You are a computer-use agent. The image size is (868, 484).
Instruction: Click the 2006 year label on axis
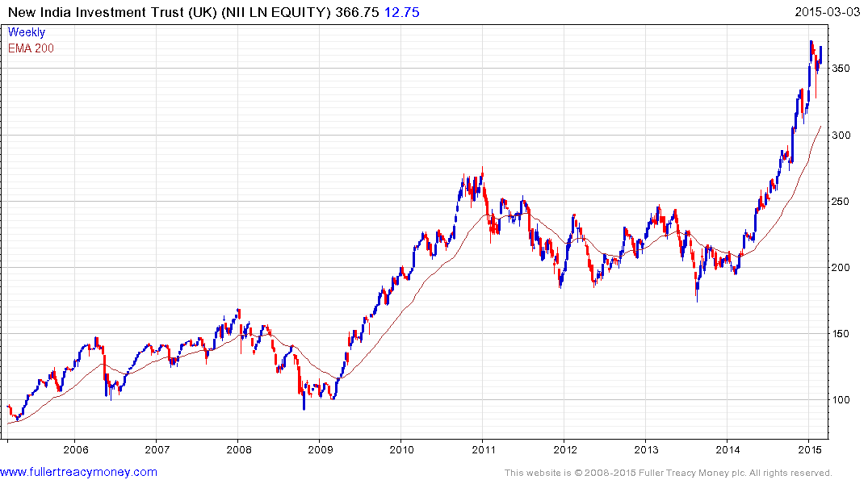(x=76, y=449)
